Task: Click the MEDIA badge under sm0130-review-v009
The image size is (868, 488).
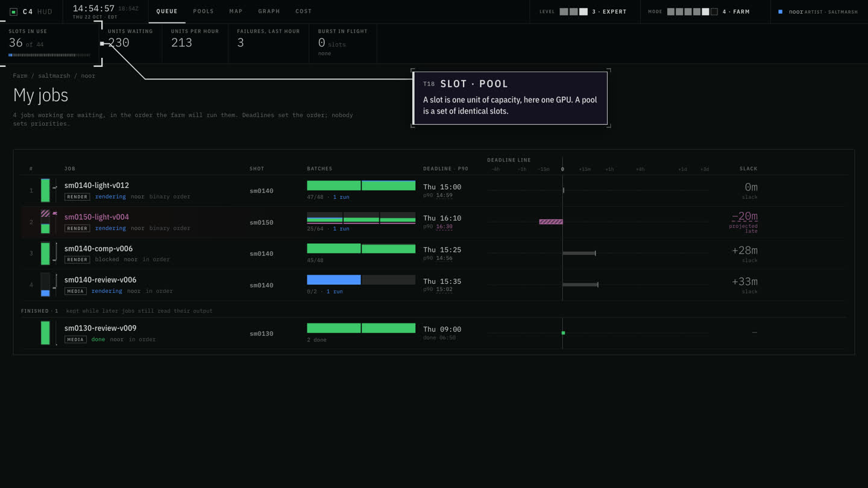Action: [75, 339]
